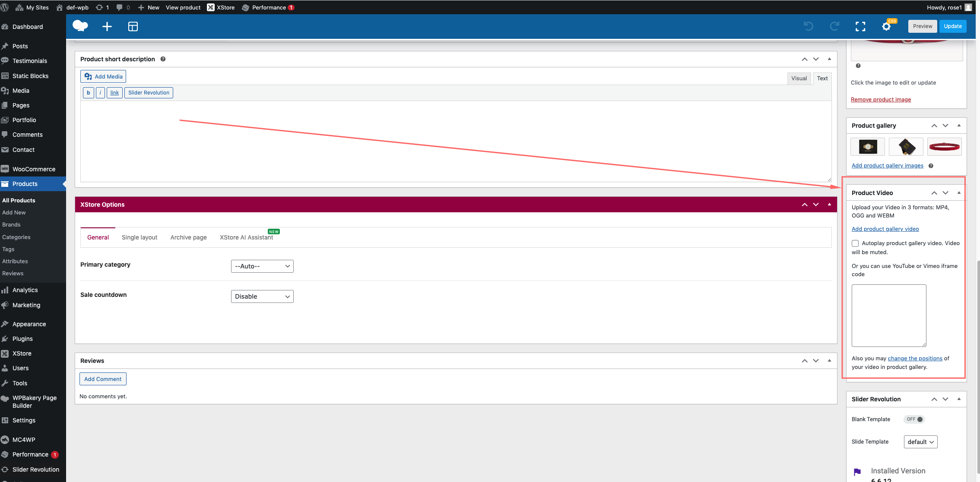This screenshot has height=482, width=980.
Task: Select the red bracelet gallery thumbnail
Action: [944, 147]
